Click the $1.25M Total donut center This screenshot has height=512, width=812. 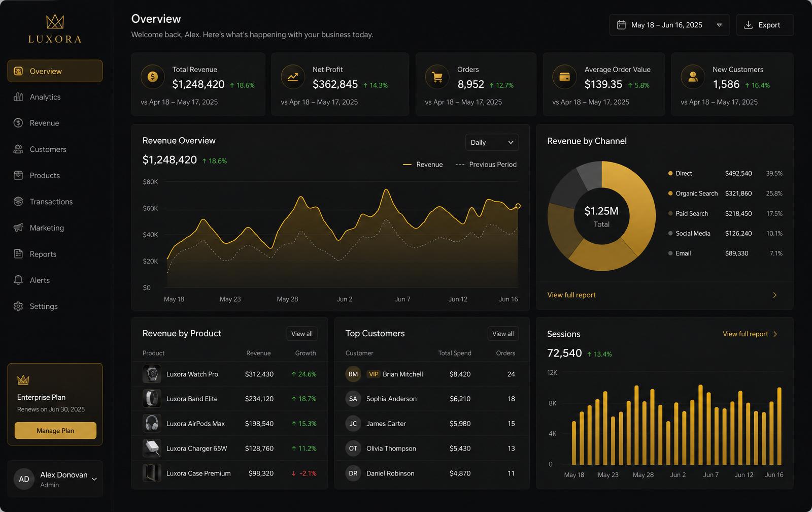pyautogui.click(x=601, y=216)
